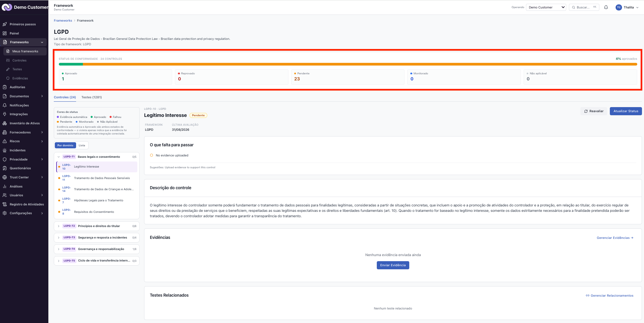
Task: Click the Auditorias sidebar icon
Action: [5, 87]
